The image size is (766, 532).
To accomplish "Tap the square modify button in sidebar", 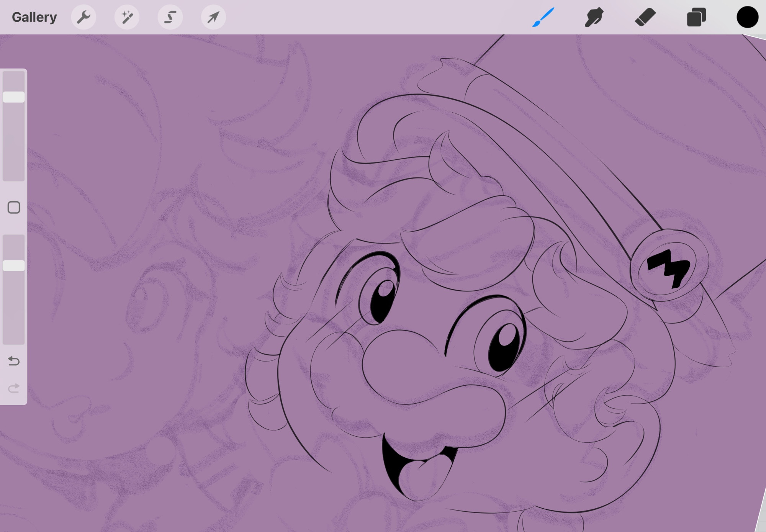I will [14, 208].
